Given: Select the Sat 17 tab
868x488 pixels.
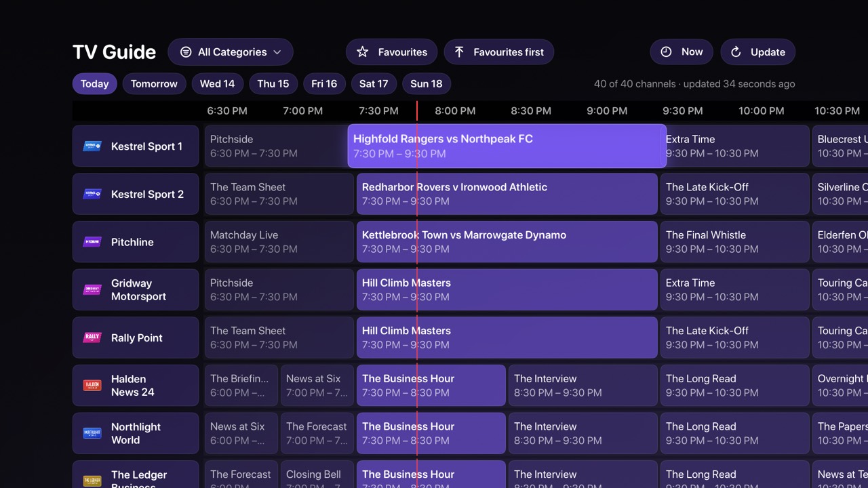Looking at the screenshot, I should pyautogui.click(x=374, y=84).
